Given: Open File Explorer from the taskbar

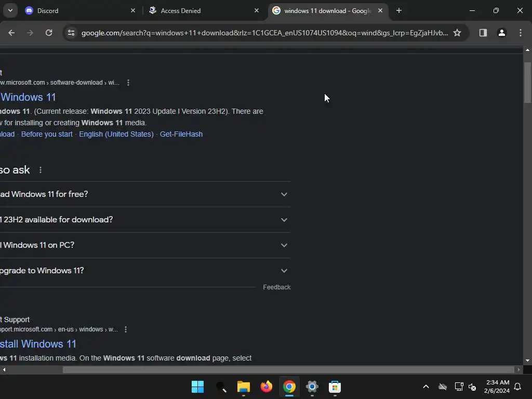Looking at the screenshot, I should click(x=244, y=387).
